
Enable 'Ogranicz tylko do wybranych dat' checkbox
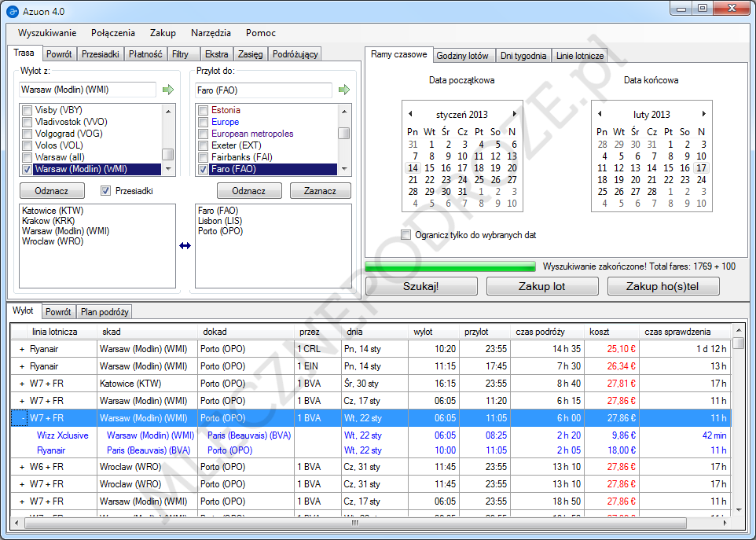coord(406,235)
